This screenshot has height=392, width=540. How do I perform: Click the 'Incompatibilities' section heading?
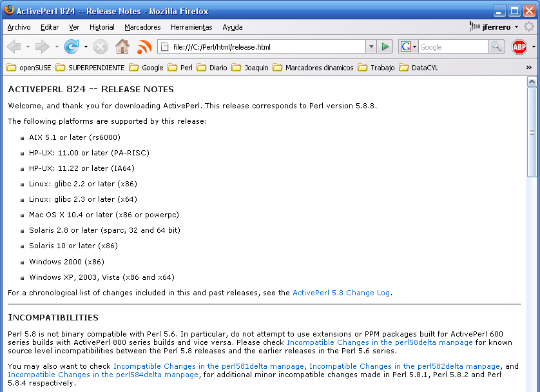click(x=53, y=317)
